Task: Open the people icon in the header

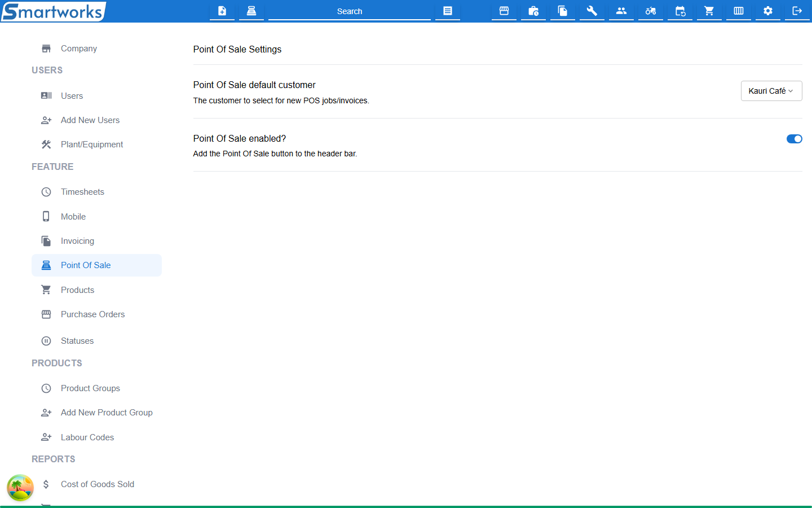Action: (x=621, y=11)
